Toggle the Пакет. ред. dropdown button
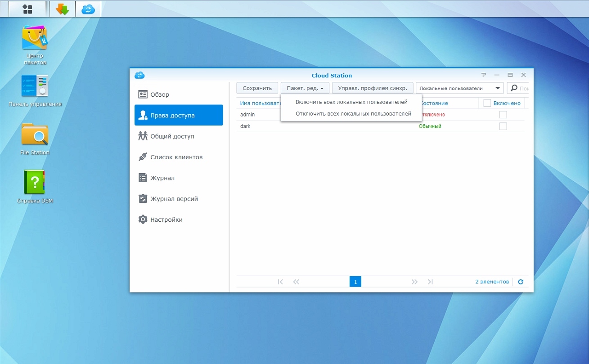 tap(305, 88)
